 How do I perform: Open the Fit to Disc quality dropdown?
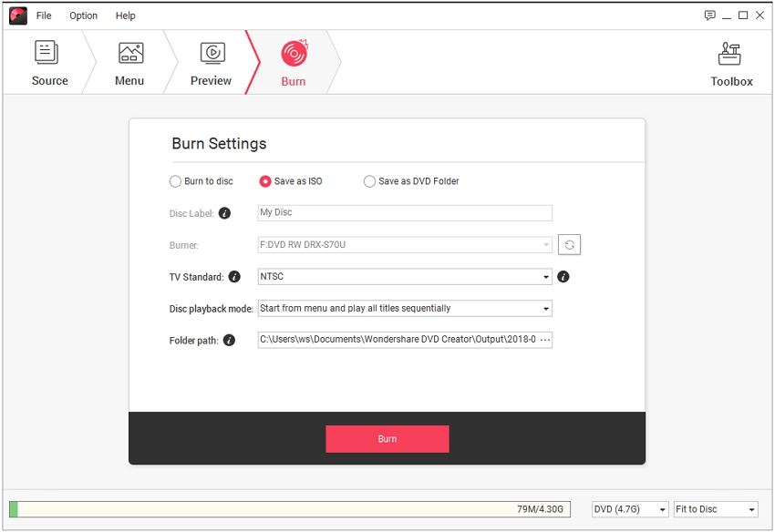coord(715,509)
